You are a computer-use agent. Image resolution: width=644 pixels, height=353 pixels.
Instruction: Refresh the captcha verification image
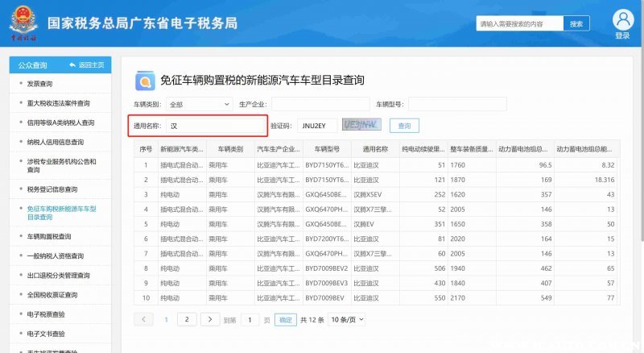coord(360,125)
